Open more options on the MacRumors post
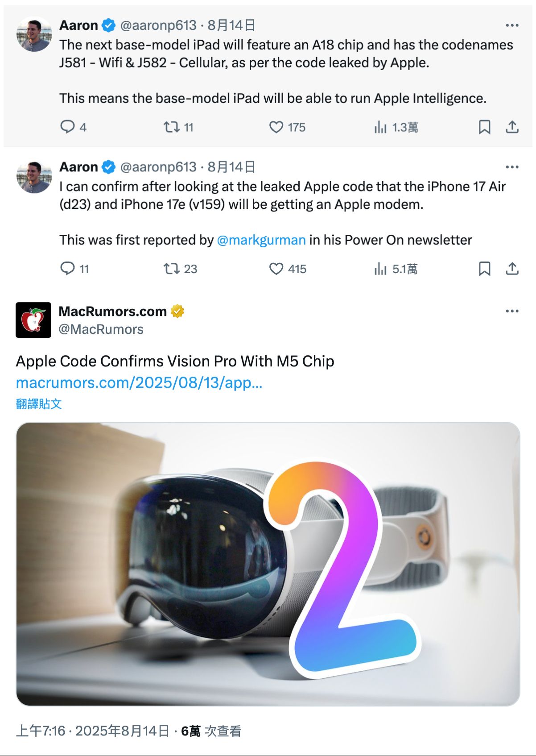 click(512, 311)
